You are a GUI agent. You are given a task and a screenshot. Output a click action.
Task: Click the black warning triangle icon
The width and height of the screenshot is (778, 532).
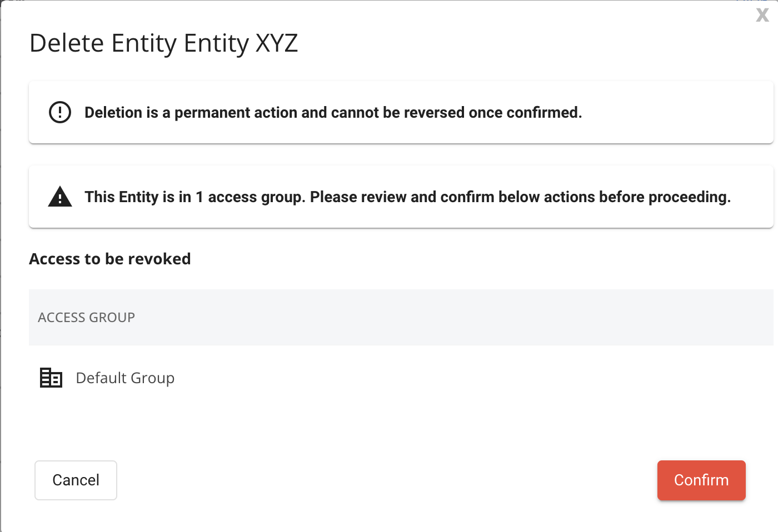[x=60, y=197]
